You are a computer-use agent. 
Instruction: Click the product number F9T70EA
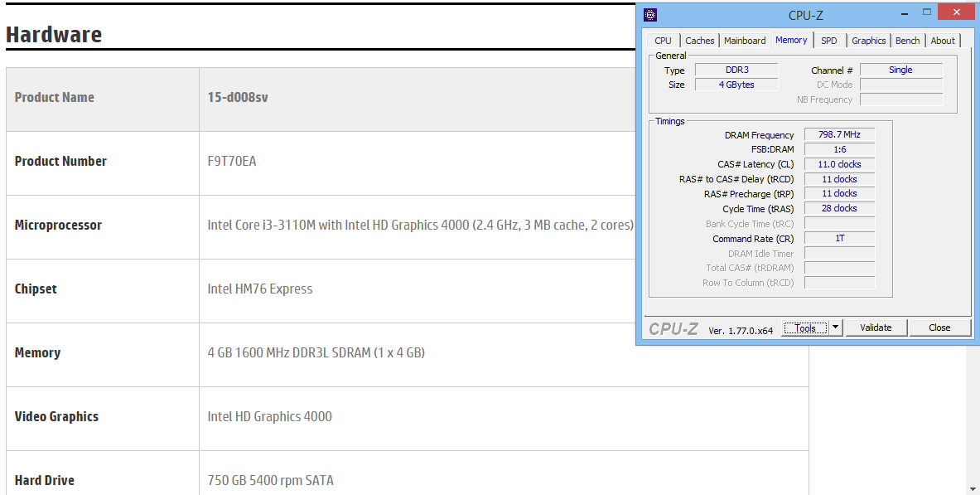232,162
